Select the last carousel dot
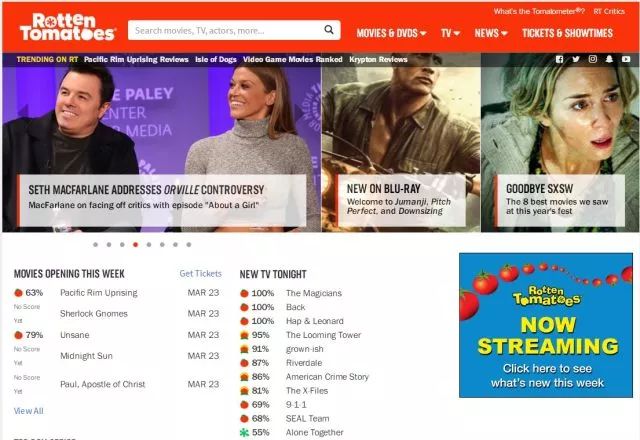 pyautogui.click(x=189, y=244)
